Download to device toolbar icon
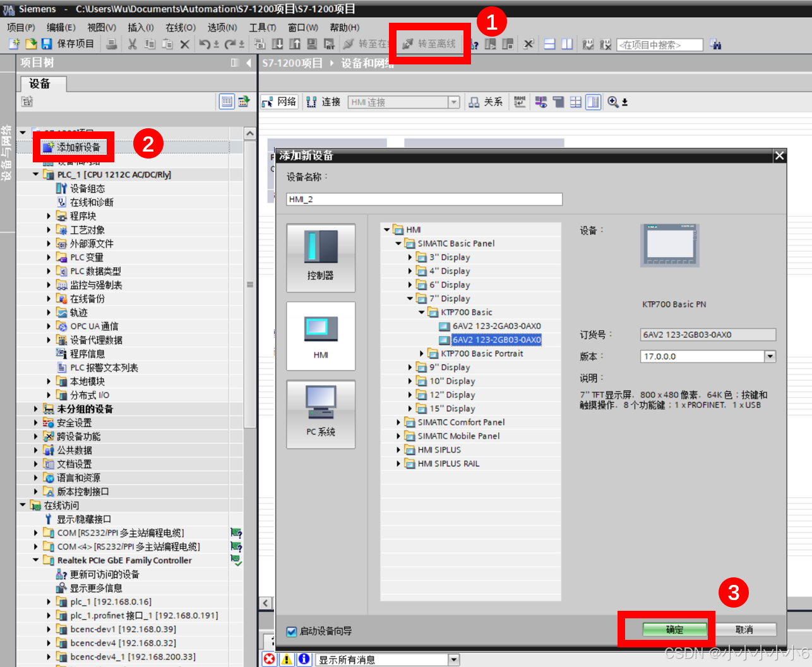The height and width of the screenshot is (667, 812). pyautogui.click(x=277, y=44)
